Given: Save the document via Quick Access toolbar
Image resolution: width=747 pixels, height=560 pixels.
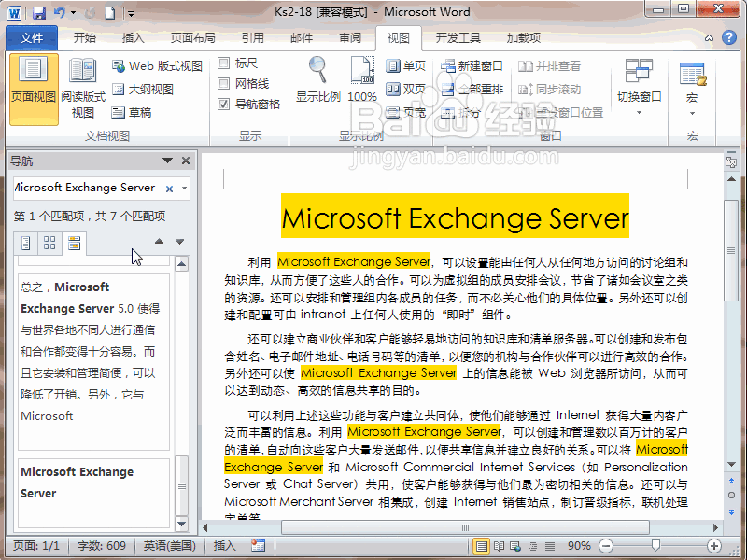Looking at the screenshot, I should pyautogui.click(x=39, y=13).
